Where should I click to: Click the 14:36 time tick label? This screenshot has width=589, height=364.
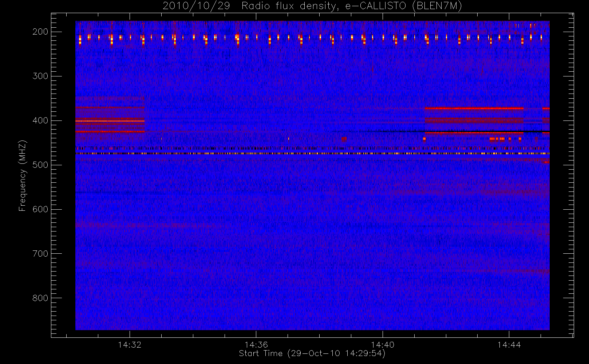pyautogui.click(x=256, y=345)
